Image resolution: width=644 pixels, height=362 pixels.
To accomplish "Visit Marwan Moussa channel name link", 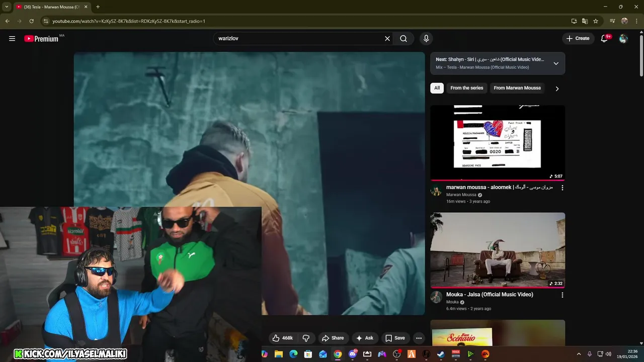I will coord(461,195).
